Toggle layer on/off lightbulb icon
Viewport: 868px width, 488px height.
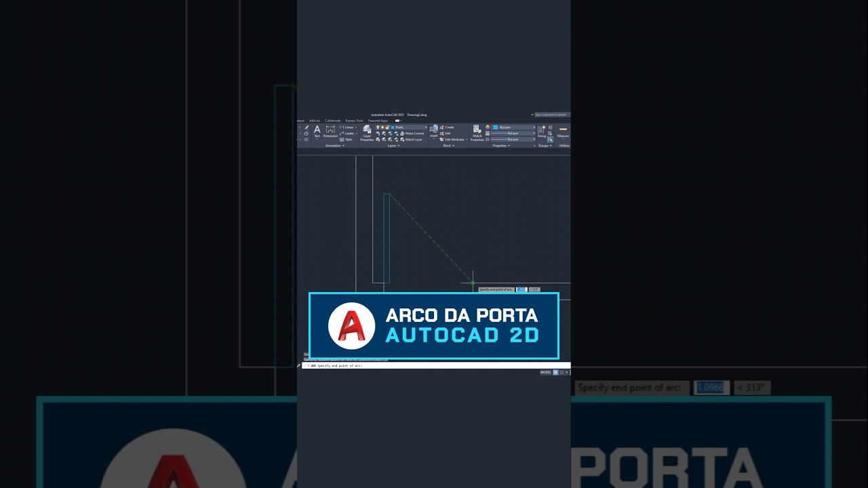378,127
